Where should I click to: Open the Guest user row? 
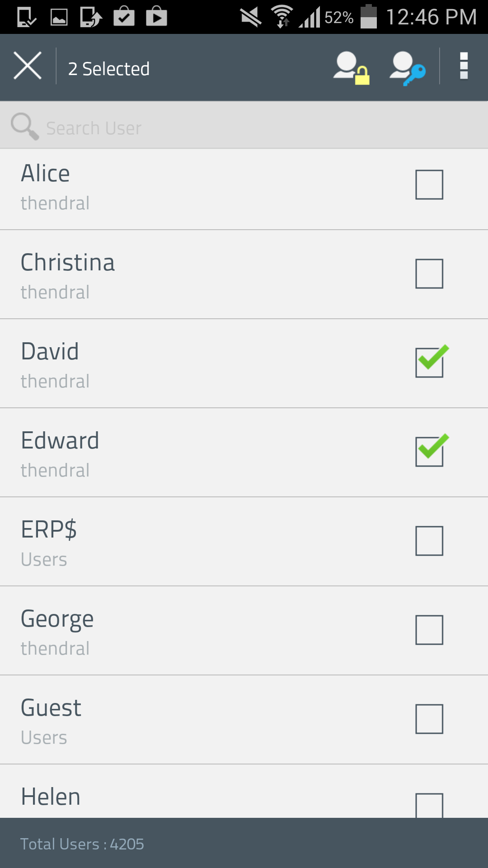(244, 720)
